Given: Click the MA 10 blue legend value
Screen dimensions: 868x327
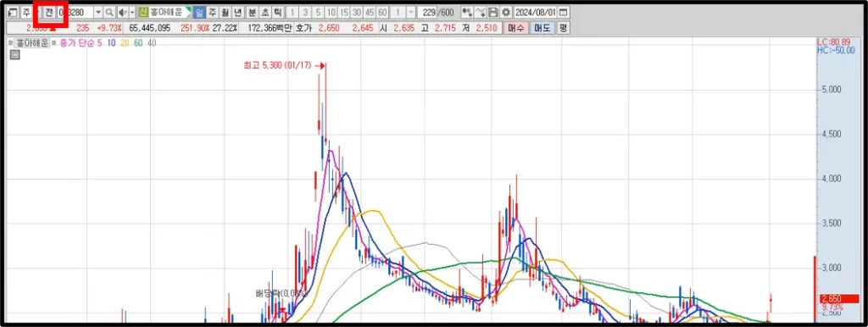Looking at the screenshot, I should click(111, 43).
